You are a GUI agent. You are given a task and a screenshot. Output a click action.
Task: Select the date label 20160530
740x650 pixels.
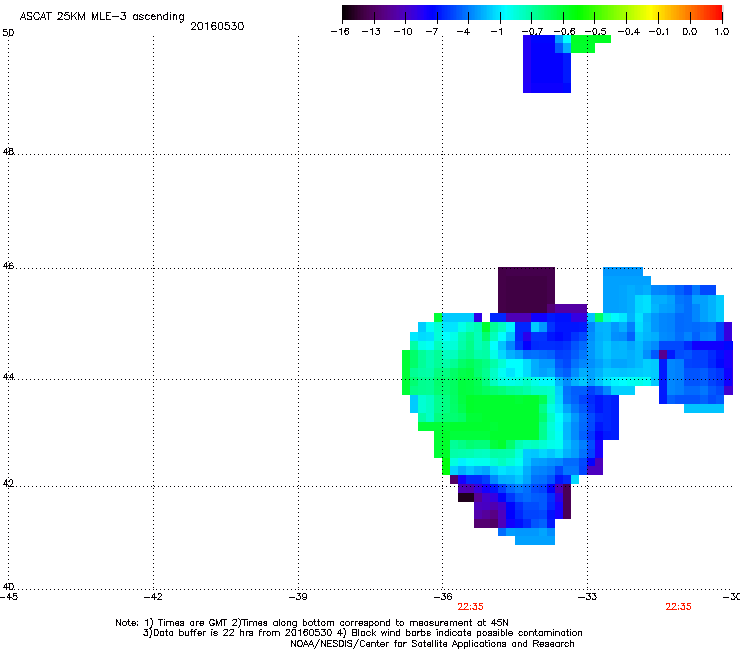(217, 26)
